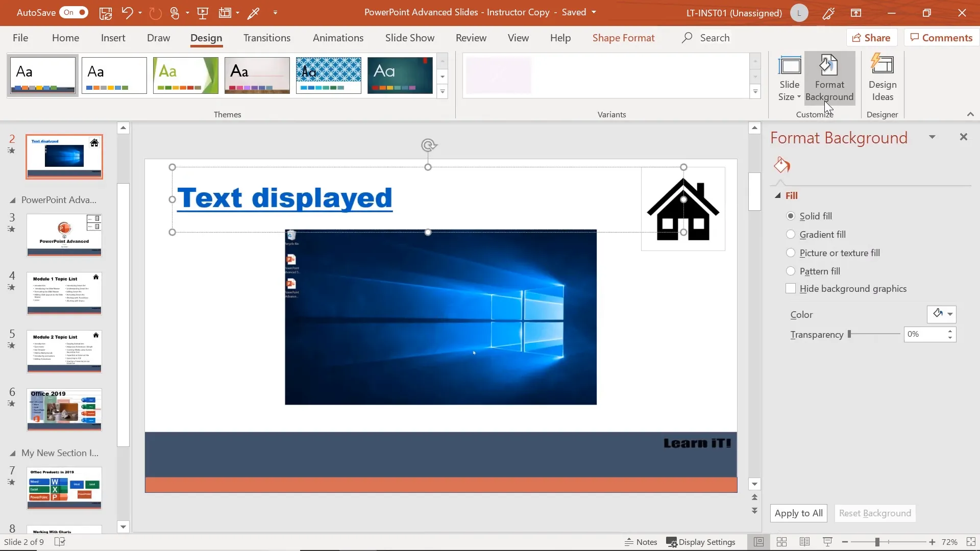Open the Shape Format tab
980x551 pixels.
pyautogui.click(x=623, y=38)
